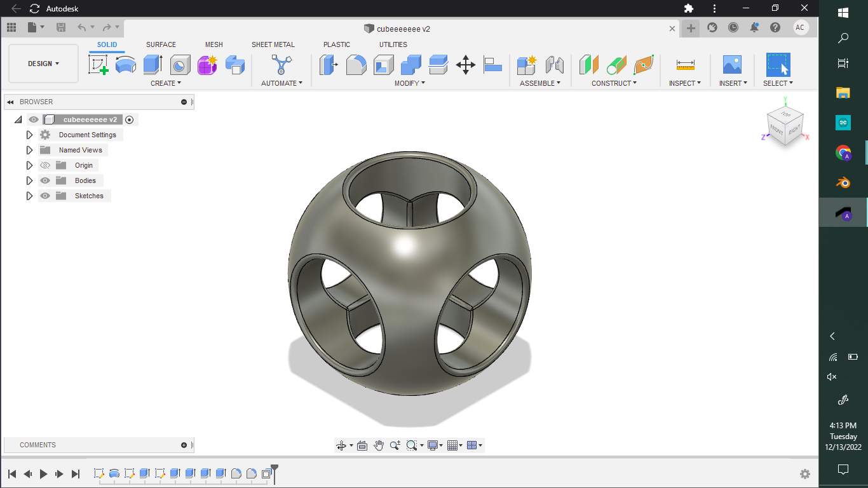Toggle visibility of the Bodies folder
Image resolution: width=868 pixels, height=488 pixels.
point(45,180)
